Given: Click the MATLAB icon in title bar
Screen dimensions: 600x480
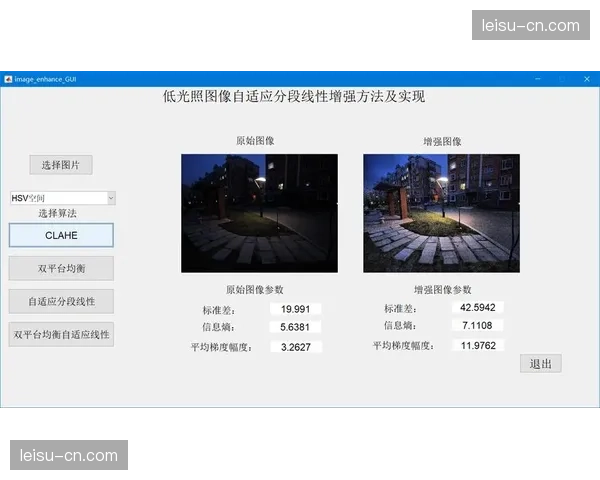Looking at the screenshot, I should point(8,79).
